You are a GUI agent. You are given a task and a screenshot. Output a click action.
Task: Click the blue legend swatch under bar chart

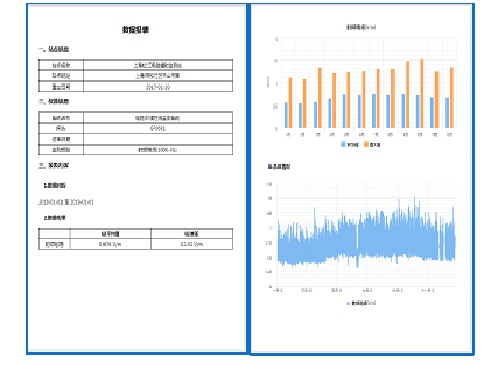tap(343, 144)
